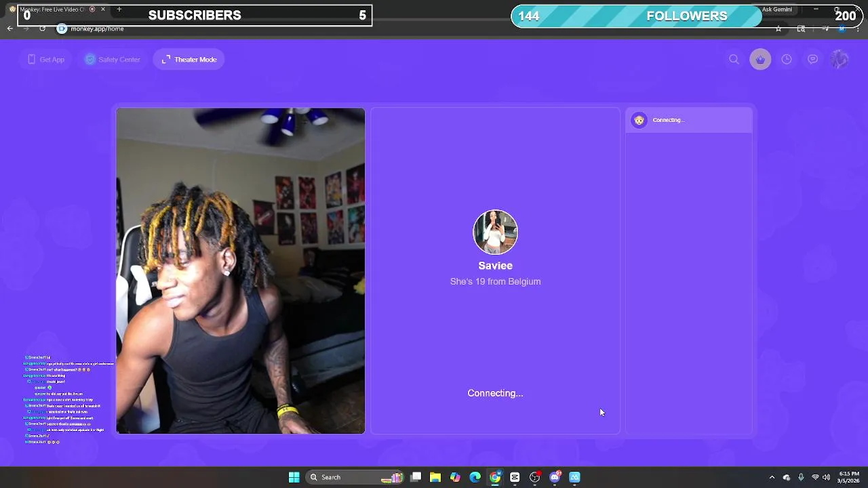
Task: Click your own webcam video tile
Action: point(240,270)
